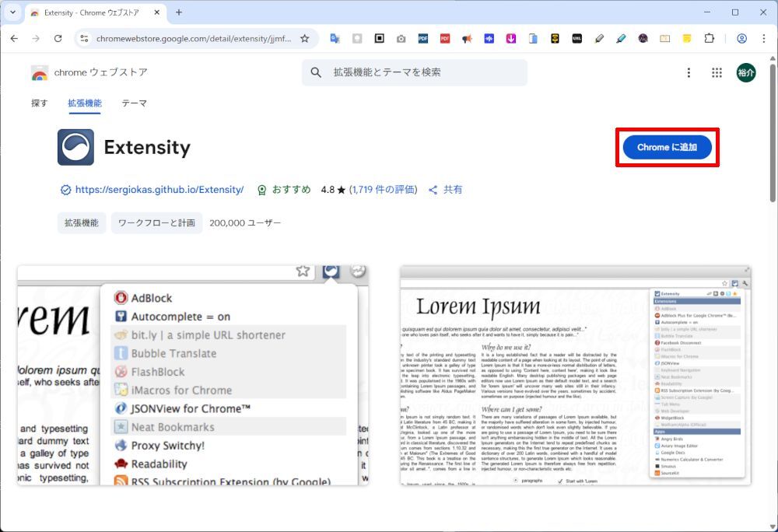Click the 4.8 star rating text
Screen dimensions: 778x532
(x=333, y=190)
